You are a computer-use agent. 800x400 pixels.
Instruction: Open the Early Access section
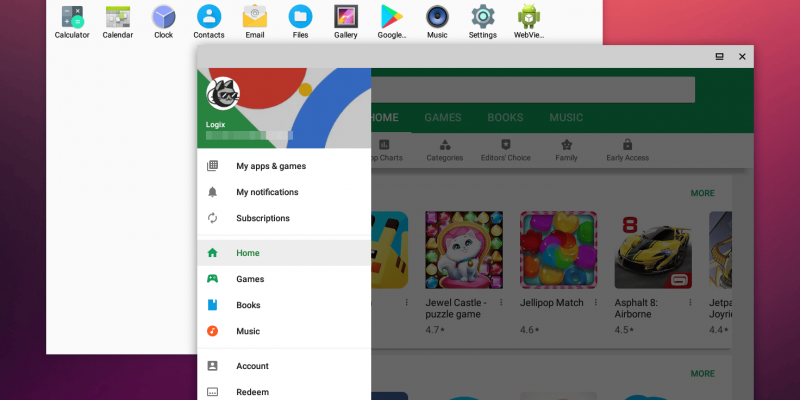click(x=628, y=151)
